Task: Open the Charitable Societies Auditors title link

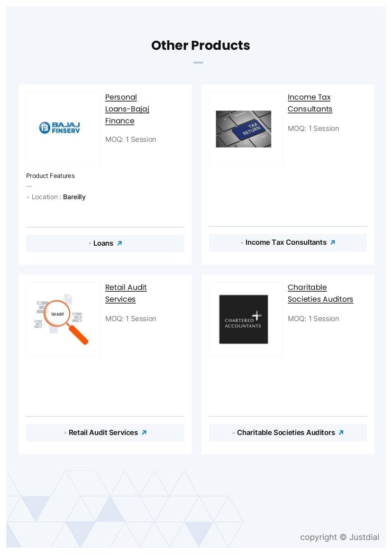Action: pyautogui.click(x=320, y=293)
